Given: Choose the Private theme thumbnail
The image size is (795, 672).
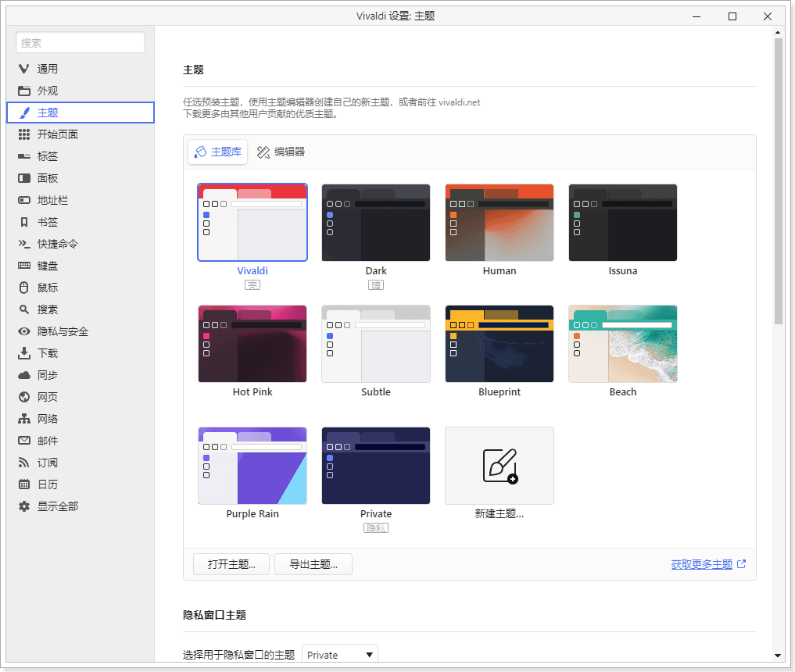Looking at the screenshot, I should tap(376, 466).
